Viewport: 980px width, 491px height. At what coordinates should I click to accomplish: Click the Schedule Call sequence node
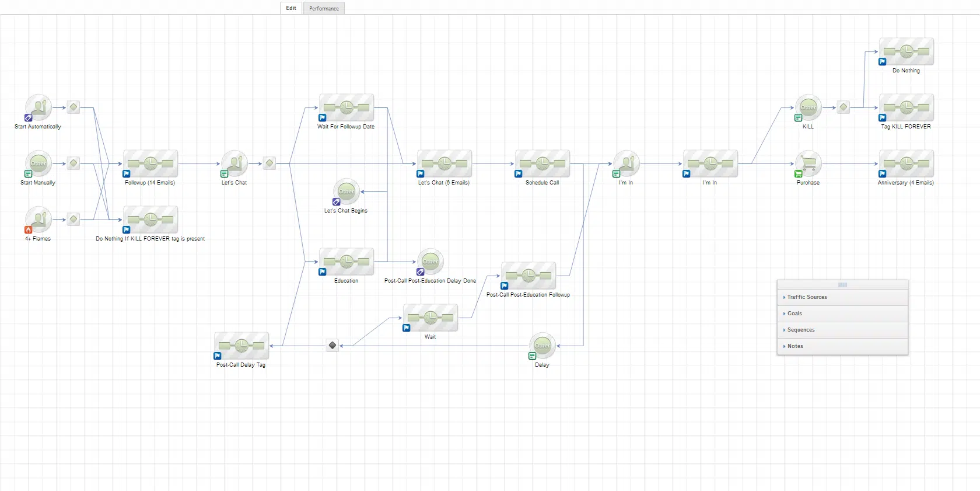tap(542, 164)
